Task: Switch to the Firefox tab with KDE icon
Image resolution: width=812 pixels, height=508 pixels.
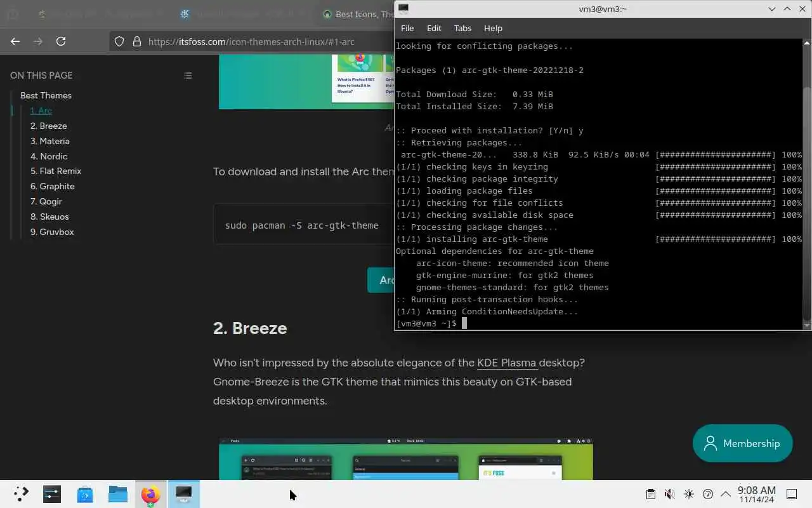Action: 243,14
